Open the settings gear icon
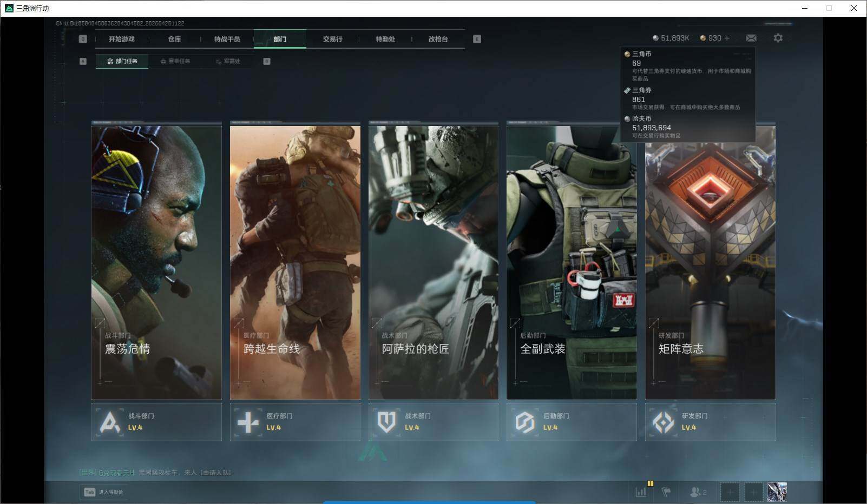867x504 pixels. click(x=778, y=38)
